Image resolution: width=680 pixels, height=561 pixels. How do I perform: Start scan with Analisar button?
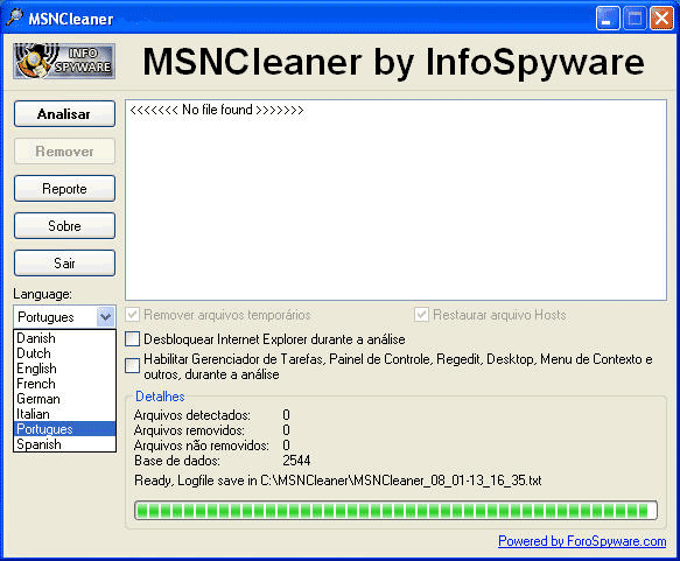[65, 114]
